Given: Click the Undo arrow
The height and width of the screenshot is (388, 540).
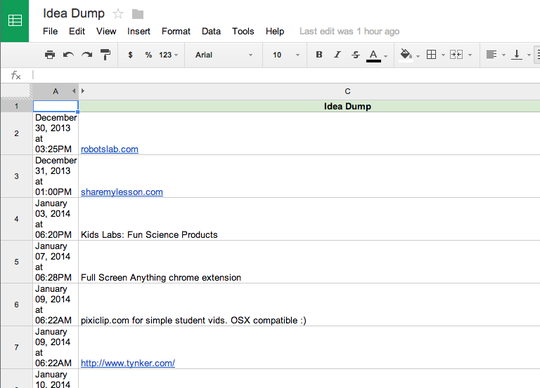Looking at the screenshot, I should coord(69,55).
